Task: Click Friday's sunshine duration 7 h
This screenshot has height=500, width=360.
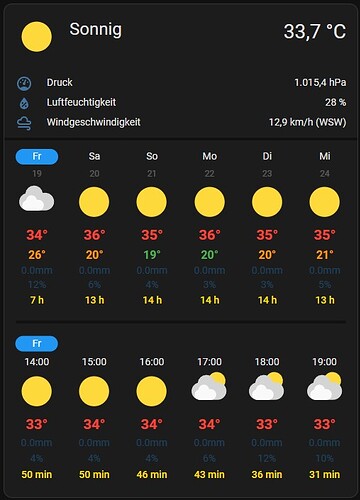Action: click(37, 300)
